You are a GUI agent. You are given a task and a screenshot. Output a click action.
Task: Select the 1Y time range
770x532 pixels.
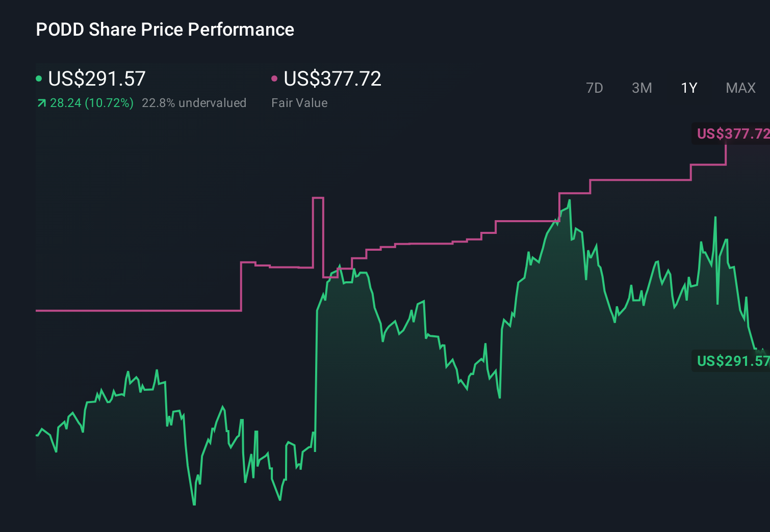688,88
